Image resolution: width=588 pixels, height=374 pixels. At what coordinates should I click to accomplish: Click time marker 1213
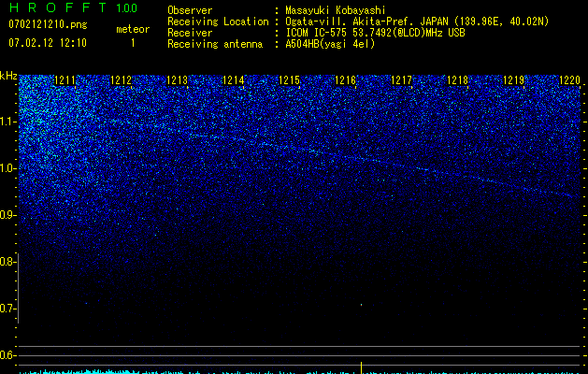click(177, 80)
